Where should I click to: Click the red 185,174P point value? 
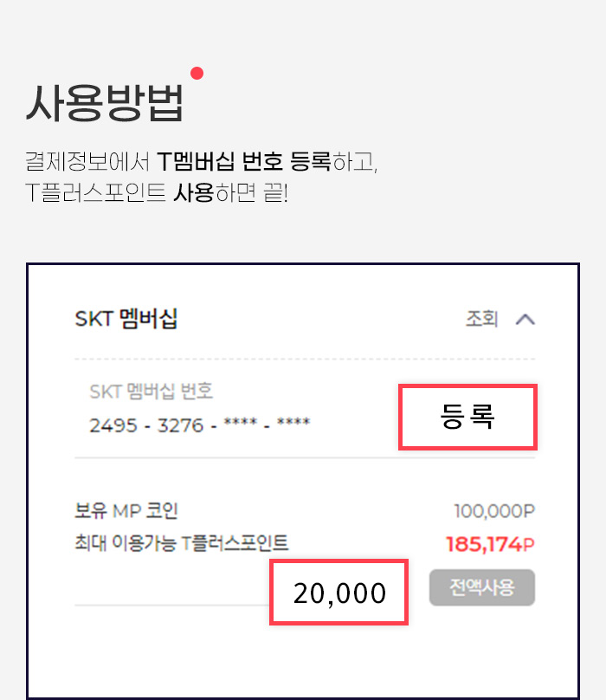tap(490, 544)
